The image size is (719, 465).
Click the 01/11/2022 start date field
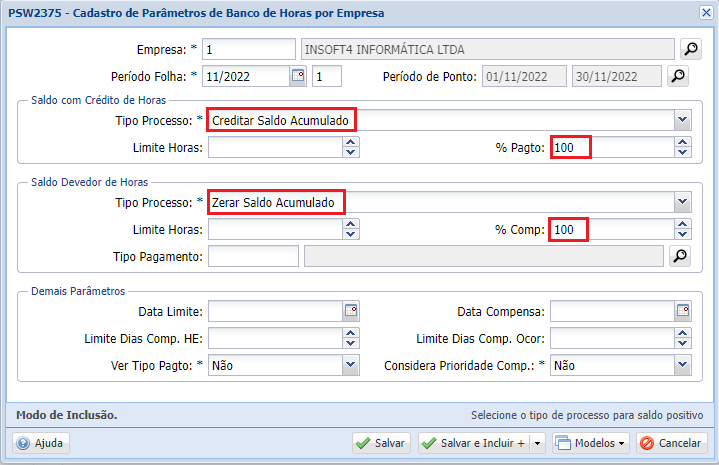coord(524,76)
